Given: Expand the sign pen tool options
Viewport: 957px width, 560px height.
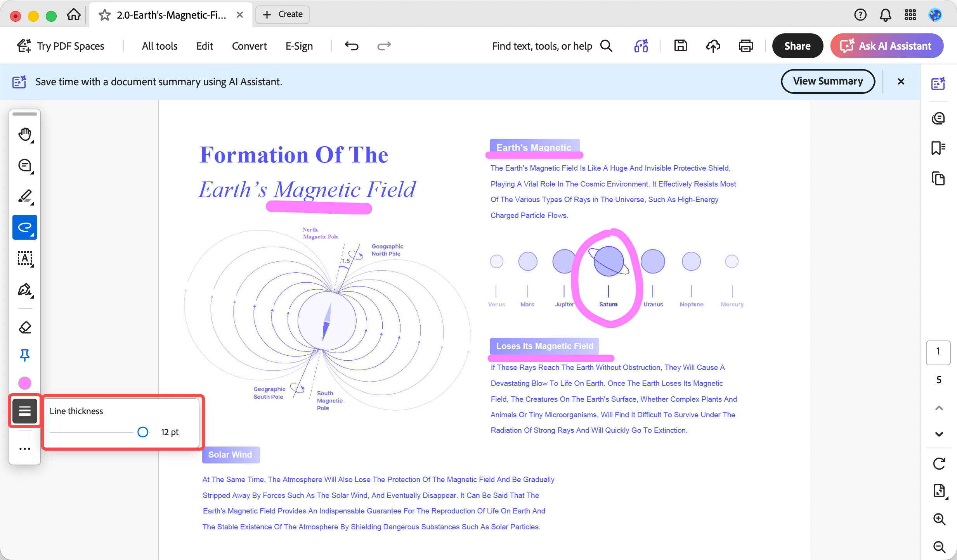Looking at the screenshot, I should [25, 290].
